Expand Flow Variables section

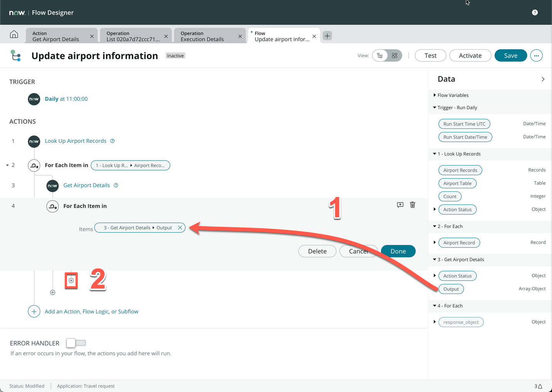click(x=435, y=95)
